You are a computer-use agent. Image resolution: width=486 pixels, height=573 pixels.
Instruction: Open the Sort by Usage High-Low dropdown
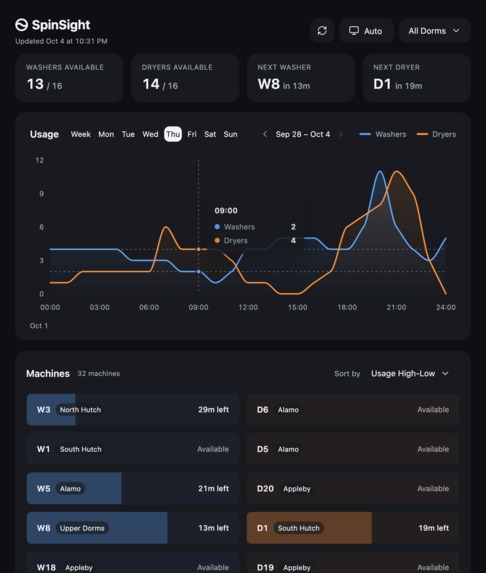click(410, 373)
